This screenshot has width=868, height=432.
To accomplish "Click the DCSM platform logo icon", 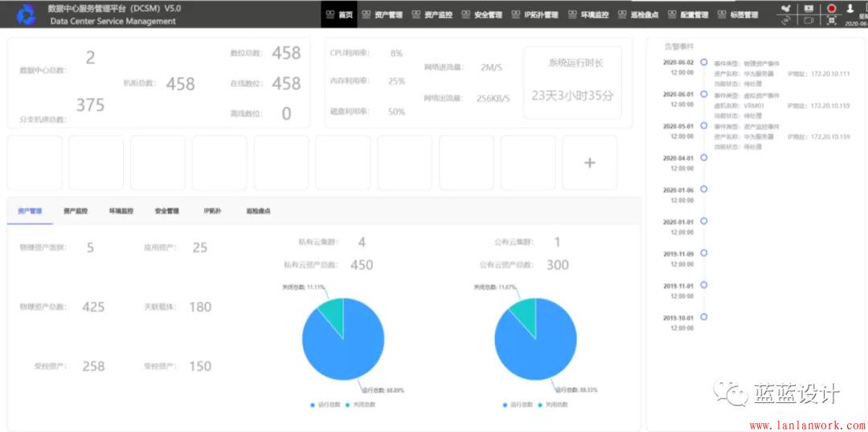I will point(26,14).
